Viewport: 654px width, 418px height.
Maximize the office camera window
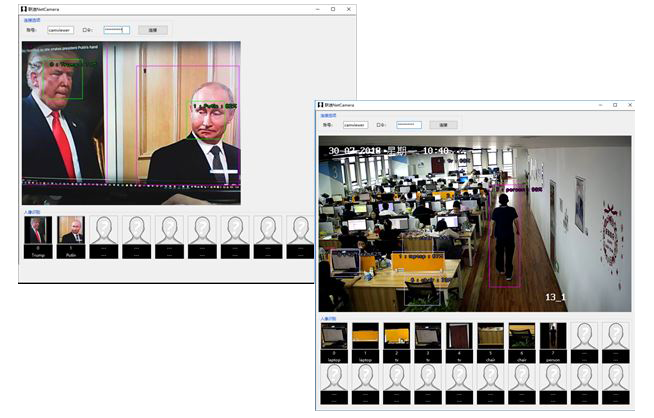[x=615, y=105]
